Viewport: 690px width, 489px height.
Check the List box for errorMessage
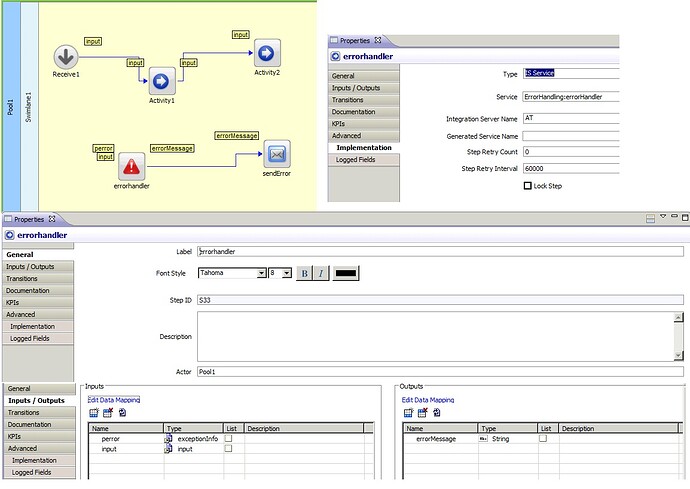543,438
